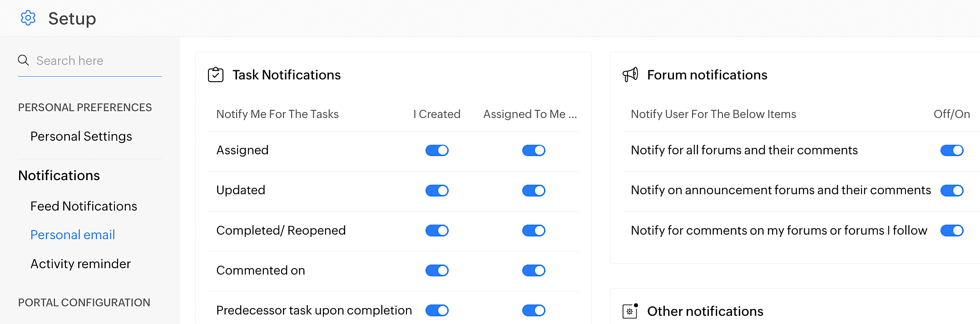The height and width of the screenshot is (324, 980).
Task: Click the search magnifier icon
Action: pos(23,60)
